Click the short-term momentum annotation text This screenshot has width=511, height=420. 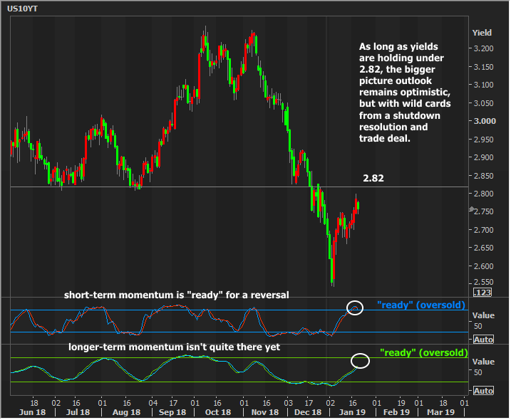click(x=176, y=295)
